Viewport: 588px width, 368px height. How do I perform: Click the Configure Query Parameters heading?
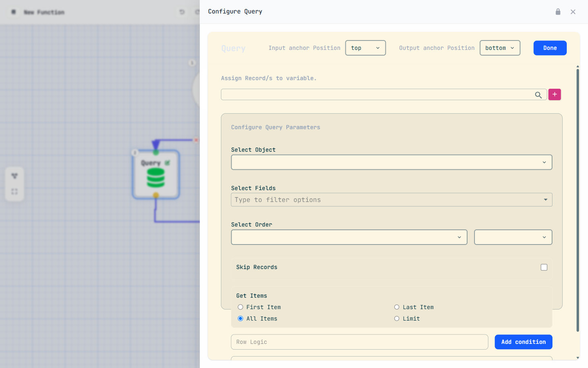pos(276,127)
